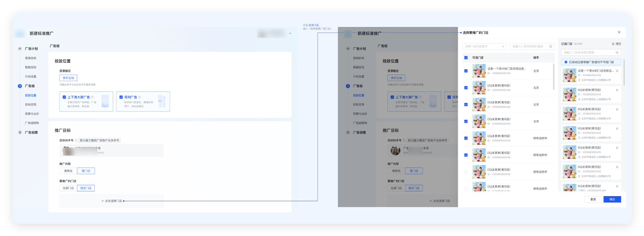Click the scrollbar of the selected stores list
644x236 pixels.
click(624, 72)
